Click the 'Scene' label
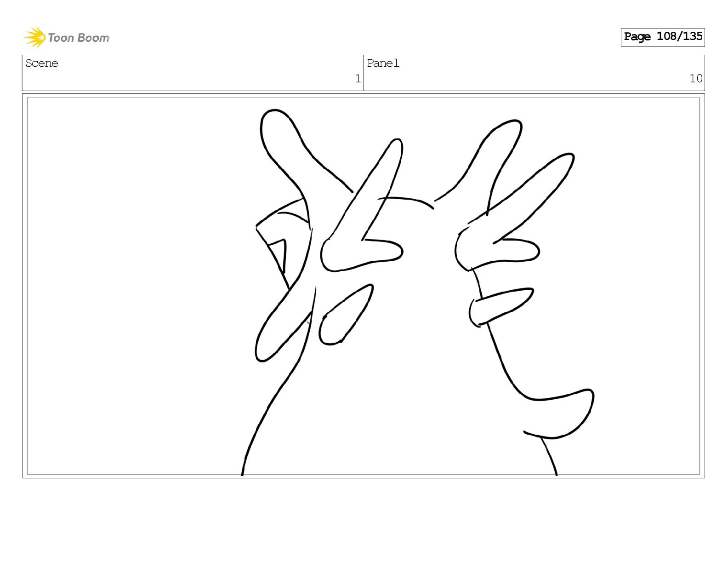The height and width of the screenshot is (563, 728). click(42, 63)
